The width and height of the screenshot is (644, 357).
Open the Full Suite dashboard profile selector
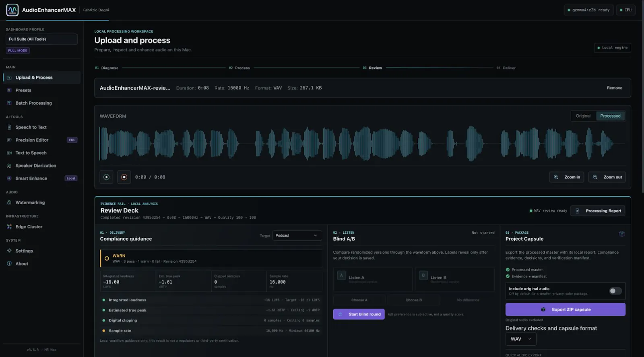41,39
